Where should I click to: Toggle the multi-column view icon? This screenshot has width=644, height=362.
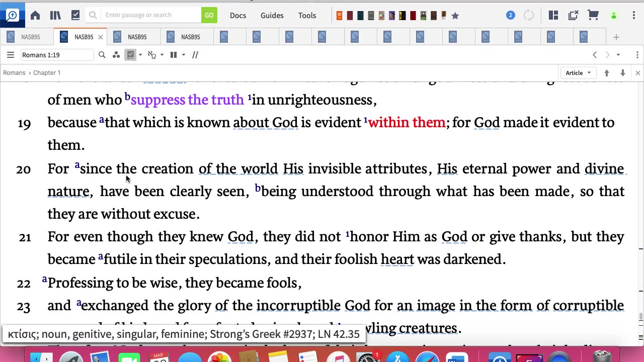(174, 55)
